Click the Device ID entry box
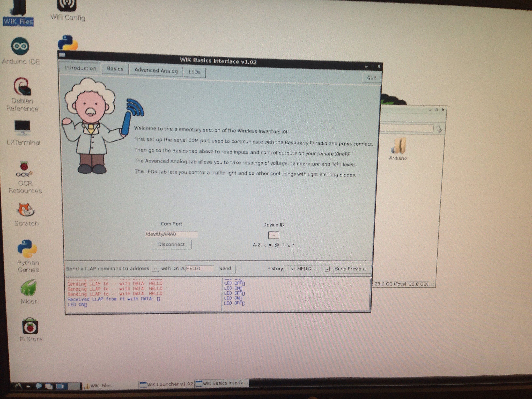The image size is (532, 399). pyautogui.click(x=274, y=235)
